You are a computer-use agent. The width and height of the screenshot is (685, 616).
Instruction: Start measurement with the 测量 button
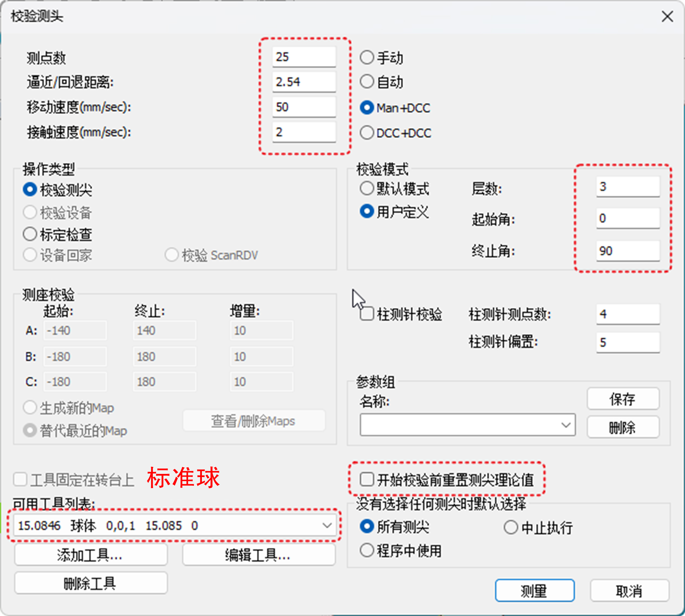535,590
